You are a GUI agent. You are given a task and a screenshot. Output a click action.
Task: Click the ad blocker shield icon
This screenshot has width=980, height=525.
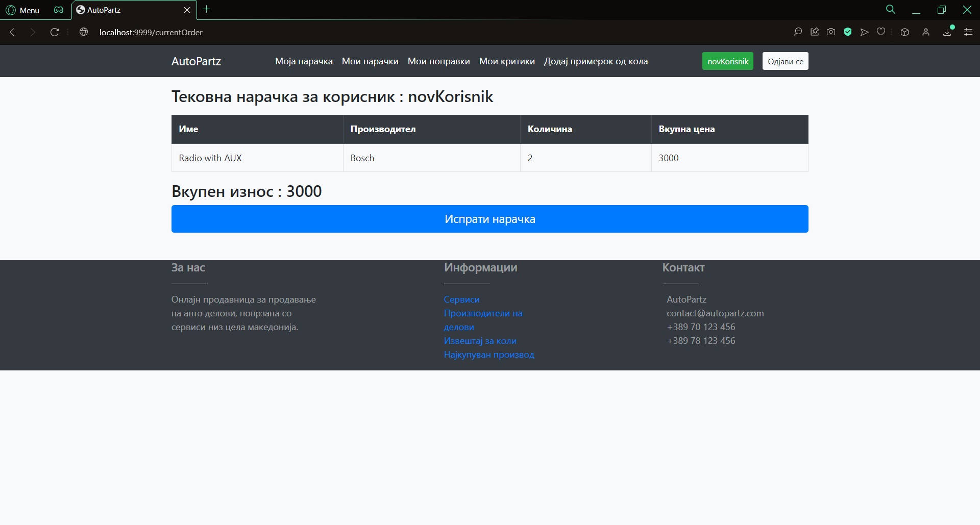tap(848, 32)
